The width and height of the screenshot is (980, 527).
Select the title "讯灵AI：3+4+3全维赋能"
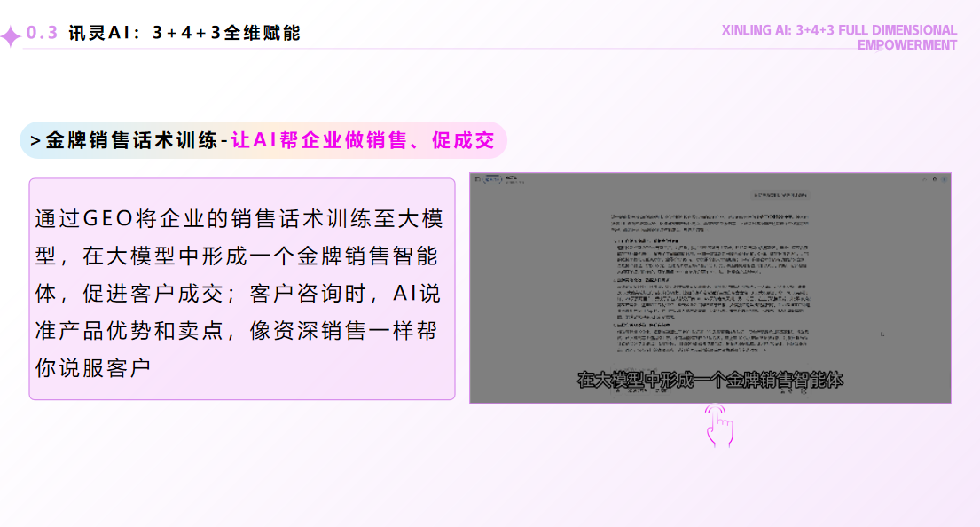[184, 33]
